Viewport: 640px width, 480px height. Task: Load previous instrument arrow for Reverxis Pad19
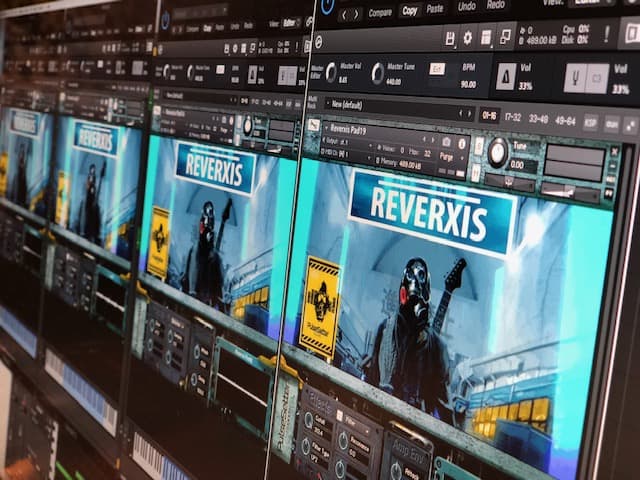point(424,139)
